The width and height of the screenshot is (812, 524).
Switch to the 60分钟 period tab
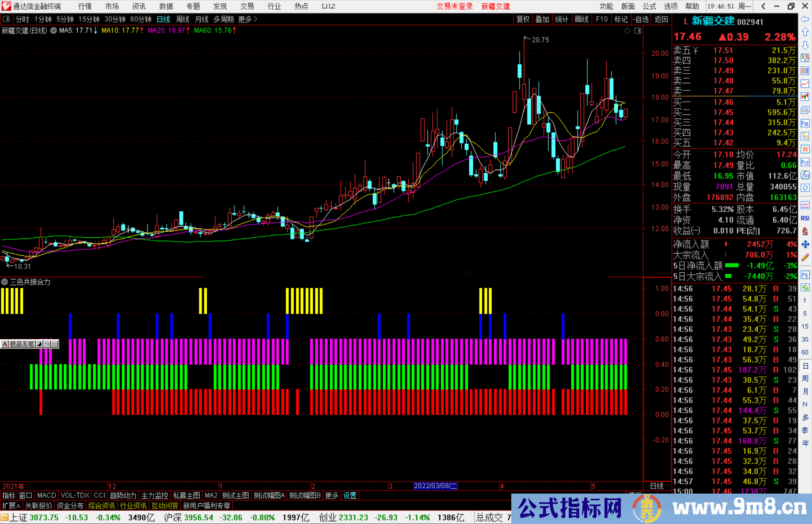coord(141,19)
